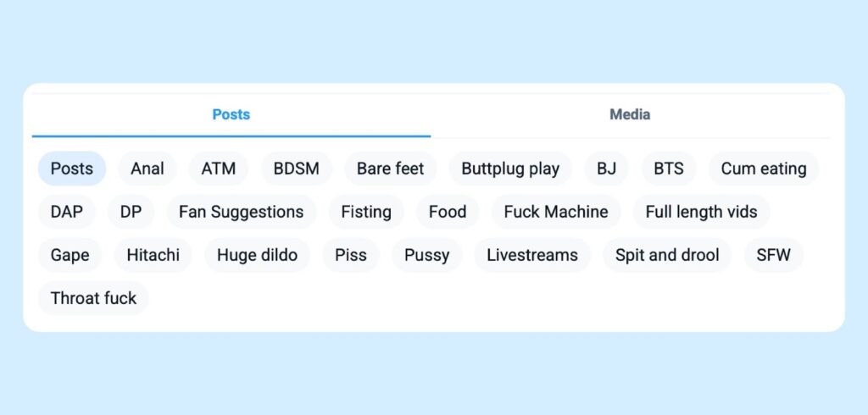Choose the Gape filter chip

pos(70,255)
